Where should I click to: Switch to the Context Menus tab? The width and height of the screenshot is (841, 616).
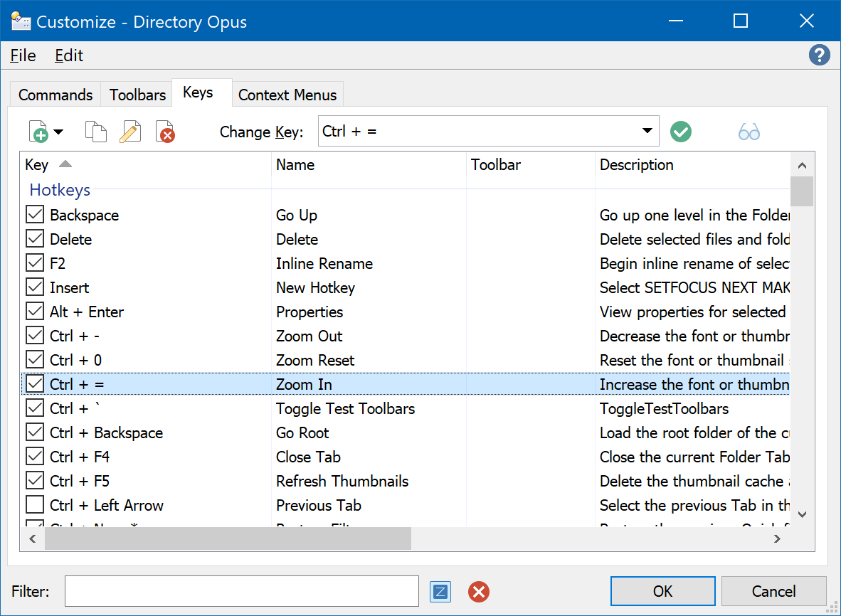[287, 95]
